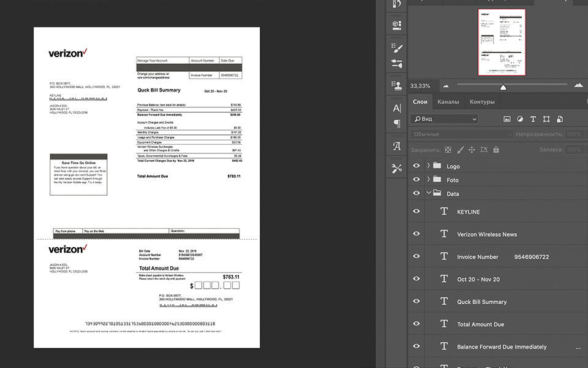588x368 pixels.
Task: Click the prevent artboard auto-nesting lock icon
Action: click(484, 150)
